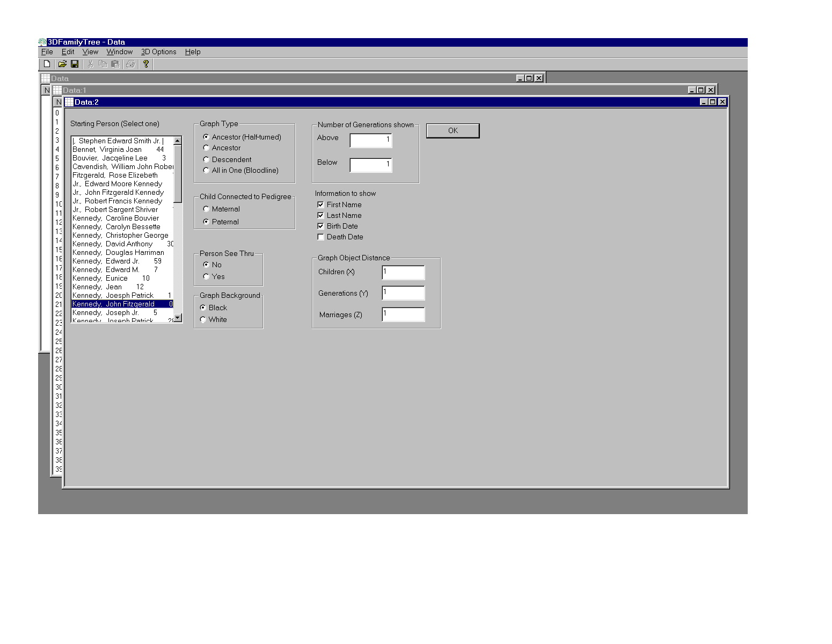Click the Data:1 window grid icon
Viewport: 832px width, 644px height.
57,90
